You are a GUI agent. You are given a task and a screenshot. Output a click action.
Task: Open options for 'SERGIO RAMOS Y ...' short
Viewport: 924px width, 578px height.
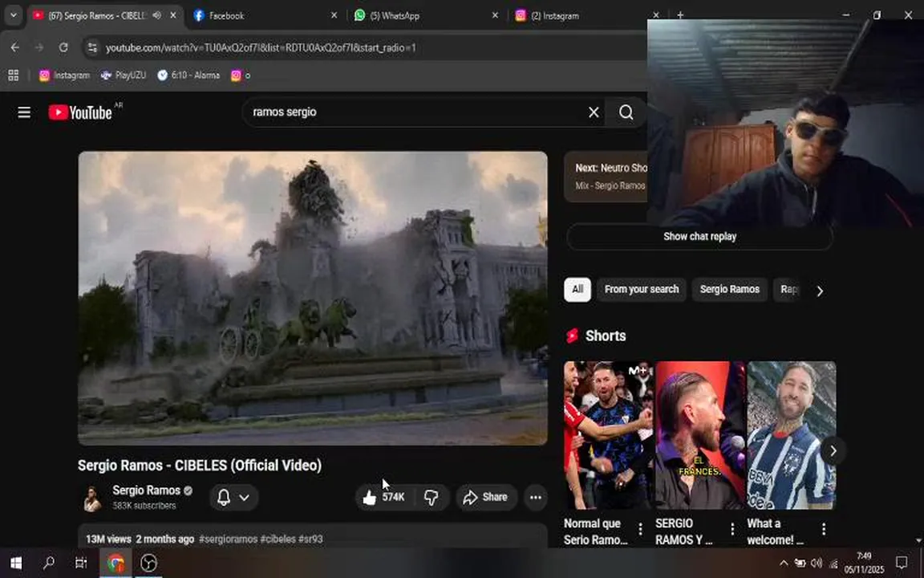point(732,529)
